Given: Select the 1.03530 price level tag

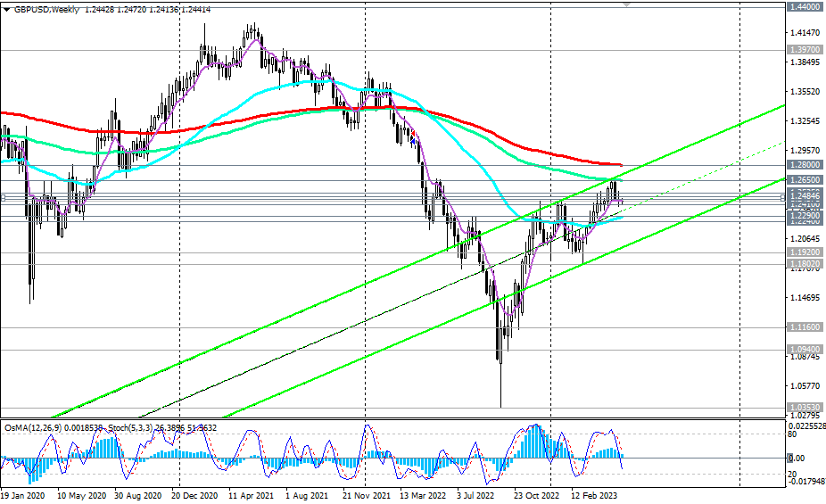Looking at the screenshot, I should coord(805,407).
